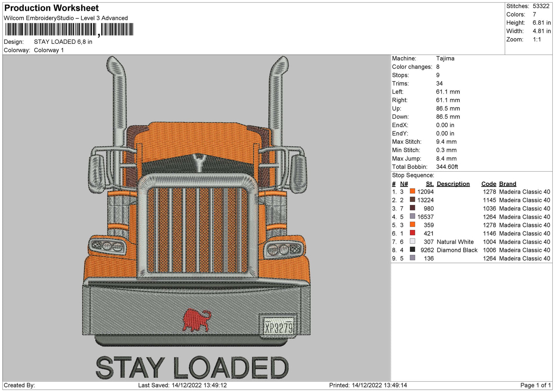Screen dimensions: 555x392
Task: Click the Max Jump value '8.4 mm'
Action: [x=446, y=159]
